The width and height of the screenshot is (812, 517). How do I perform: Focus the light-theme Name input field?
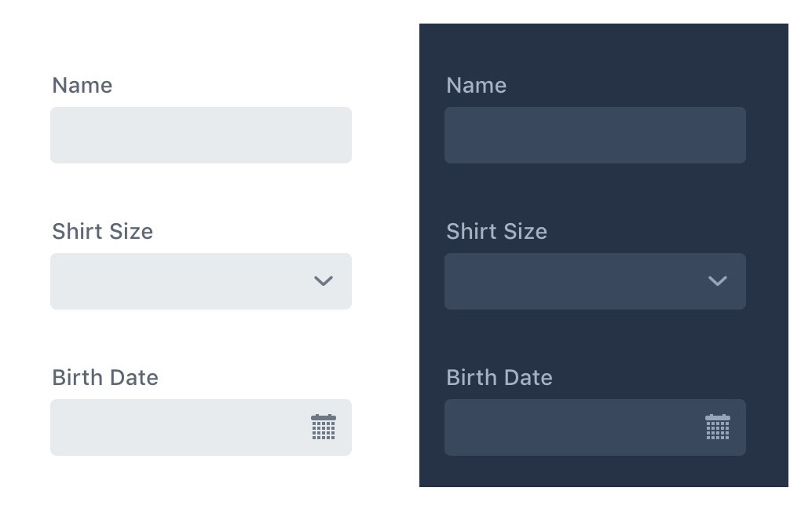201,135
